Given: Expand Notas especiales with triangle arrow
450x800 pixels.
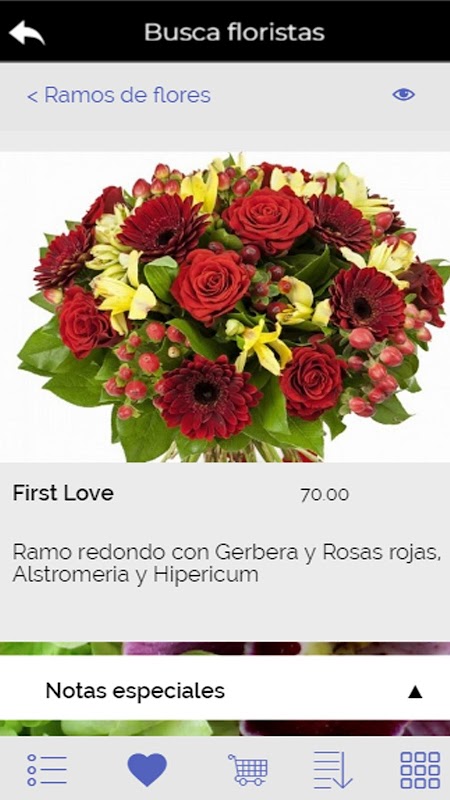Looking at the screenshot, I should pyautogui.click(x=415, y=692).
